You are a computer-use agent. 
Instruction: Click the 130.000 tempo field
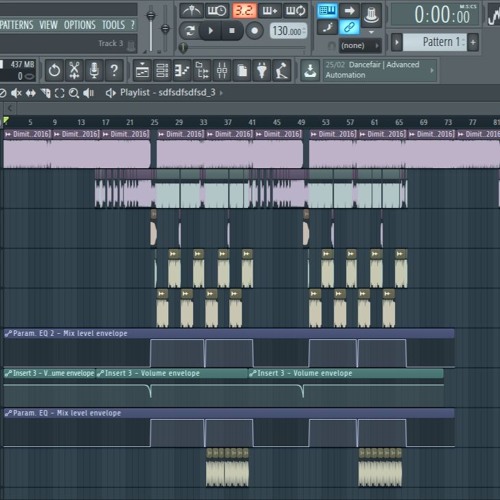click(x=288, y=31)
